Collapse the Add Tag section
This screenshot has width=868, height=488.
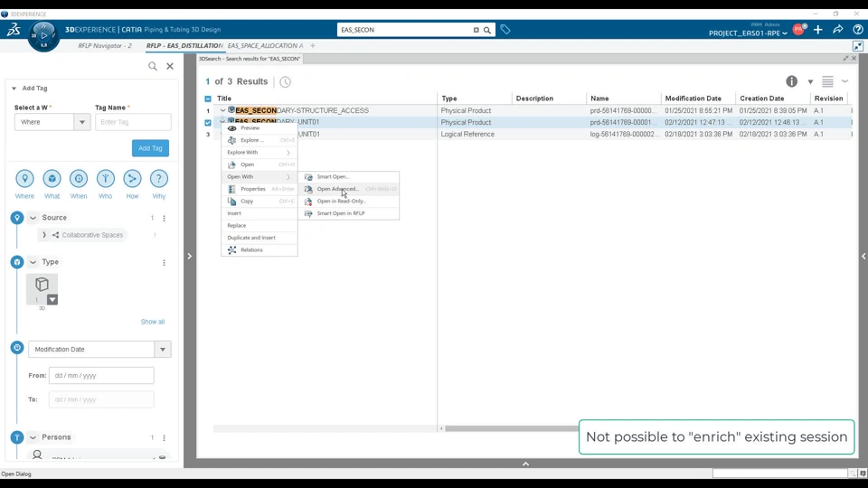14,89
